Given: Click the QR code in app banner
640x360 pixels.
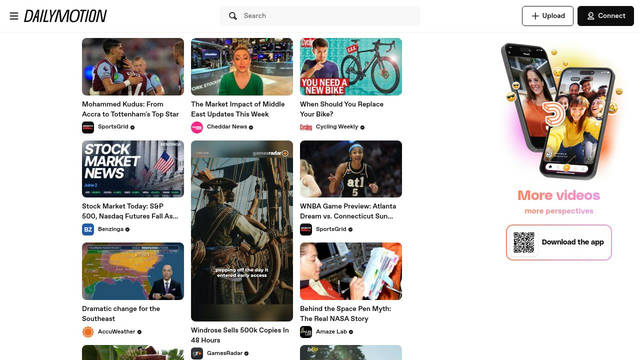Looking at the screenshot, I should [524, 242].
